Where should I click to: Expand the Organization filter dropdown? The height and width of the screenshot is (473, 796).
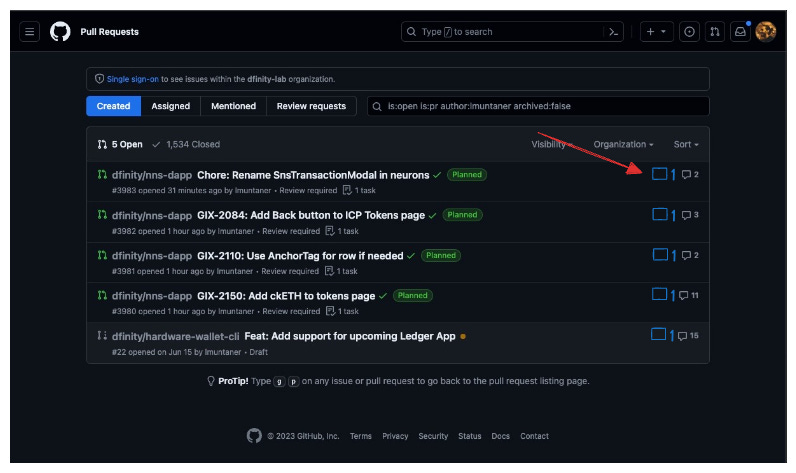pos(623,144)
